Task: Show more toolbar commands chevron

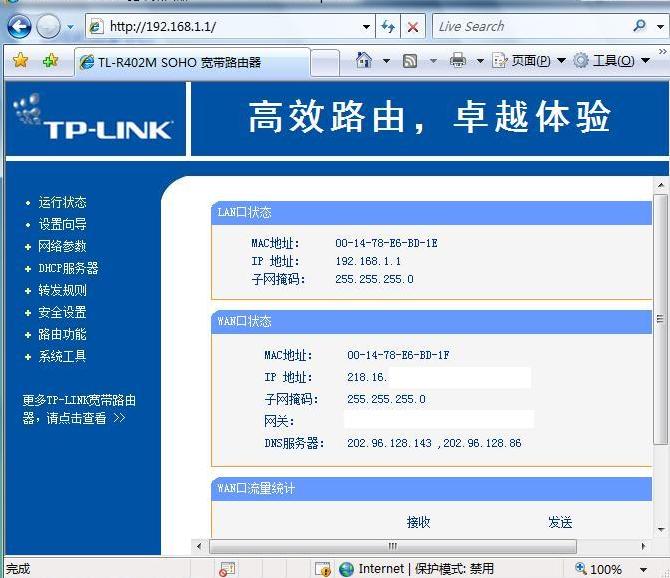Action: [x=662, y=52]
